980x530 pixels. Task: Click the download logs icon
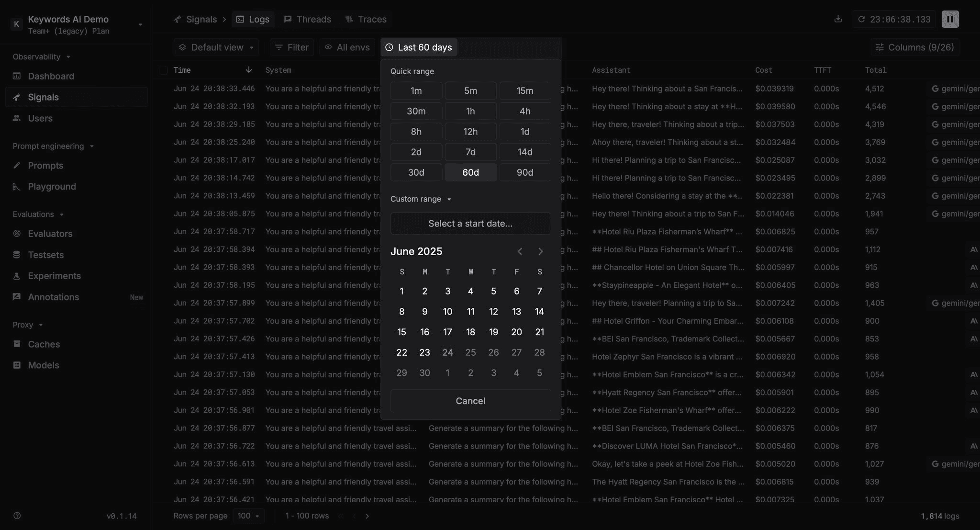[x=838, y=19]
